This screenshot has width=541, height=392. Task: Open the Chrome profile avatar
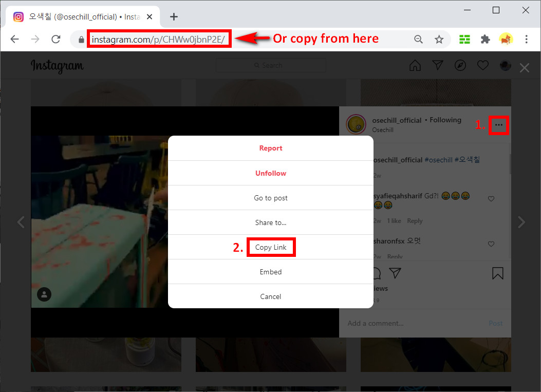(x=506, y=40)
